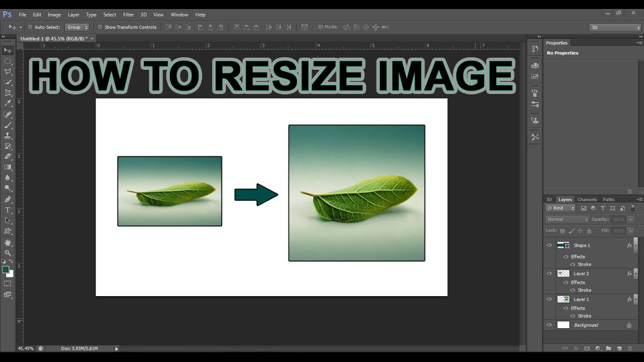This screenshot has height=362, width=644.
Task: Add layer style fx at panel bottom
Action: click(576, 348)
